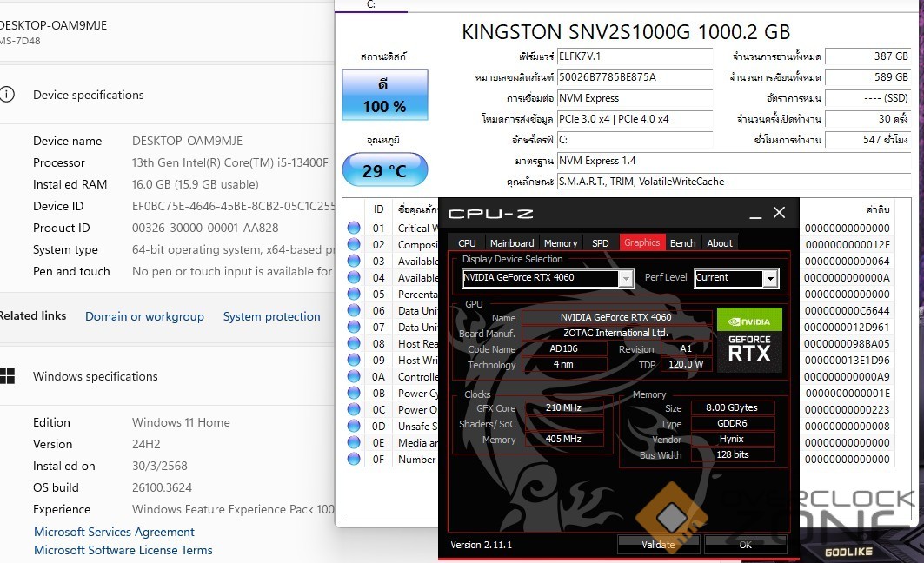924x563 pixels.
Task: Click the blue status orb for attribute 05
Action: point(354,295)
